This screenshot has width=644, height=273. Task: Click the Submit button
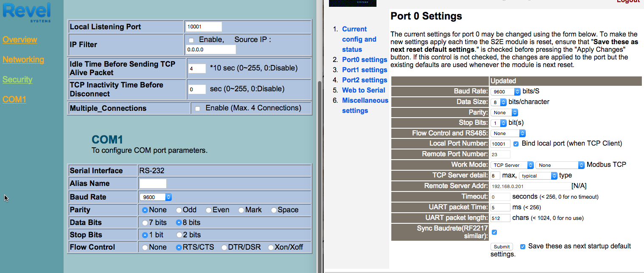click(502, 246)
